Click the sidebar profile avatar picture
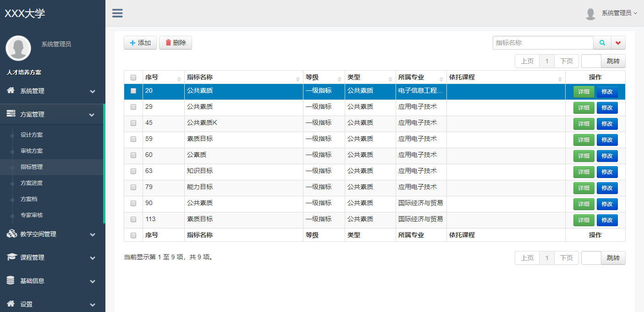The width and height of the screenshot is (644, 312). pyautogui.click(x=18, y=48)
